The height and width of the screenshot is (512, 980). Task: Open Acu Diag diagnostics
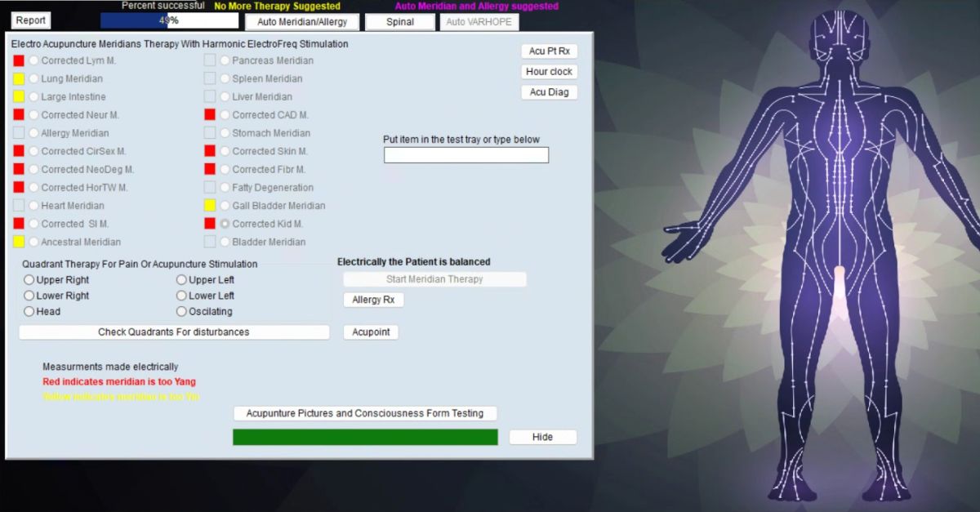coord(549,92)
